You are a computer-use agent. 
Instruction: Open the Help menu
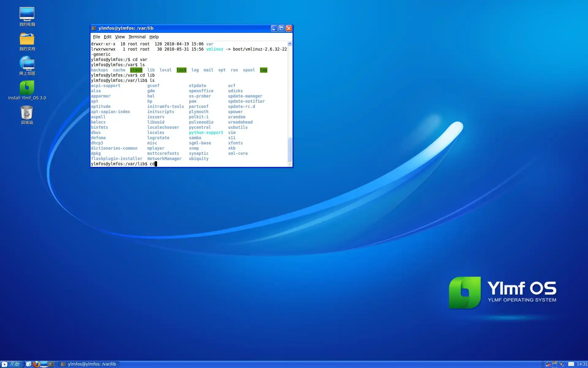tap(154, 37)
